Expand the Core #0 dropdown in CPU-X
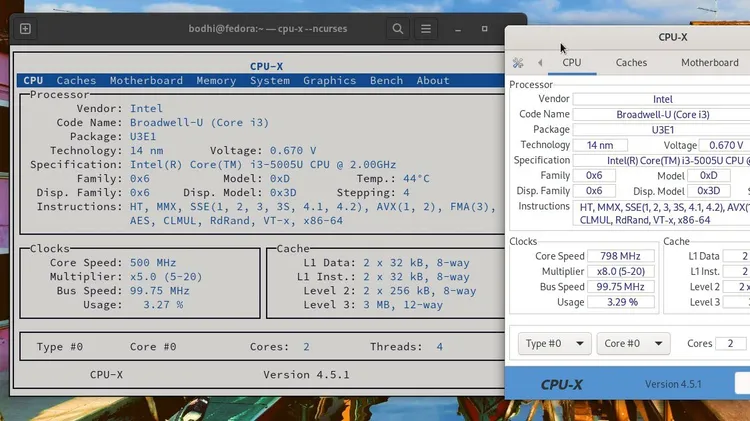The height and width of the screenshot is (421, 750). (x=633, y=343)
